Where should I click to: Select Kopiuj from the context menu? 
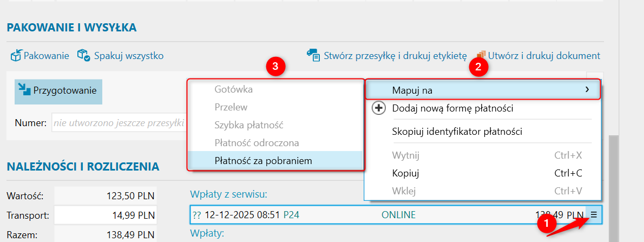coord(405,173)
